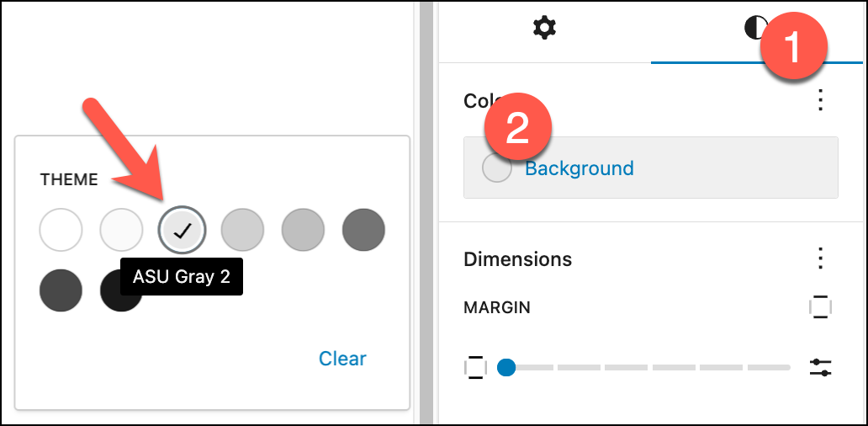Select the white theme color swatch
The height and width of the screenshot is (426, 868).
point(61,229)
